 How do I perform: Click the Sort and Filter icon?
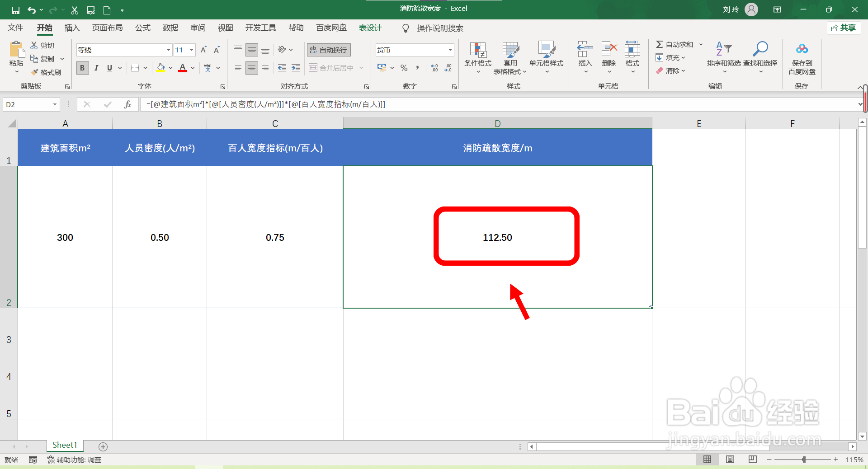click(722, 58)
